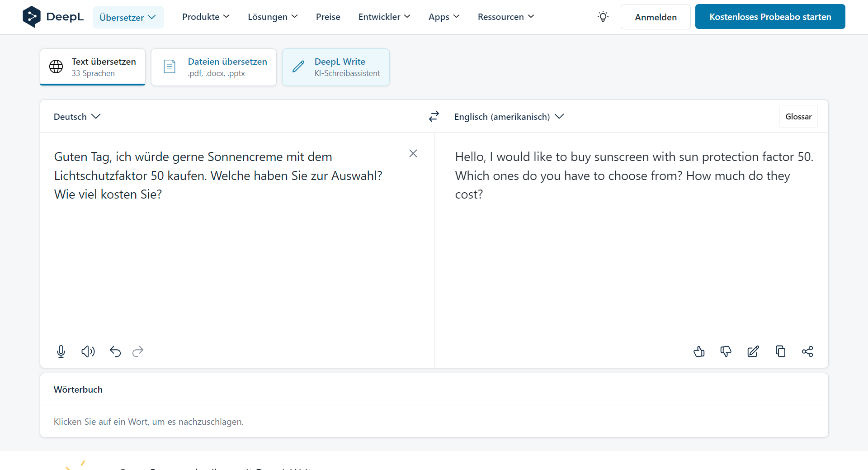Open the Englisch (amerikanisch) target language dropdown
The image size is (868, 470).
(508, 116)
